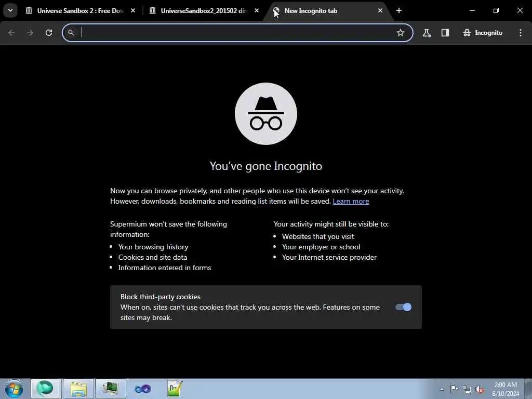Open the tab search dropdown arrow

point(10,10)
